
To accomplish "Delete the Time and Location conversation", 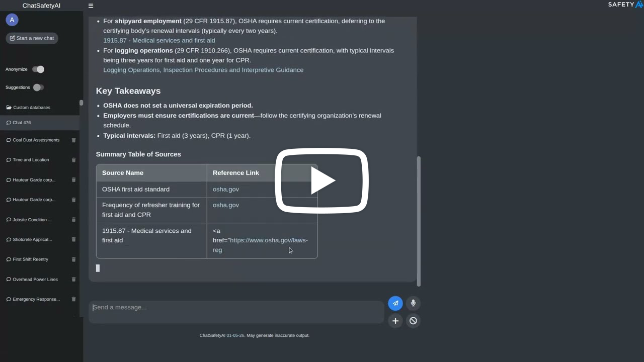I will tap(73, 159).
